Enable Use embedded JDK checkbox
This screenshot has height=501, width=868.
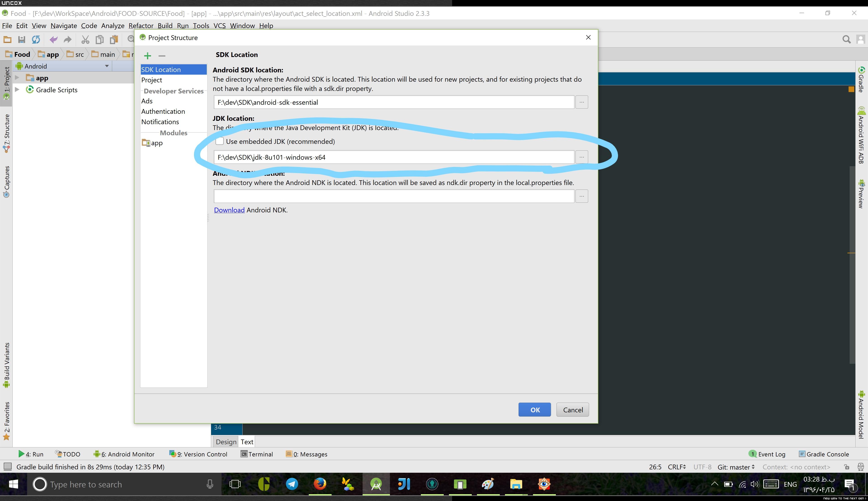click(x=220, y=141)
